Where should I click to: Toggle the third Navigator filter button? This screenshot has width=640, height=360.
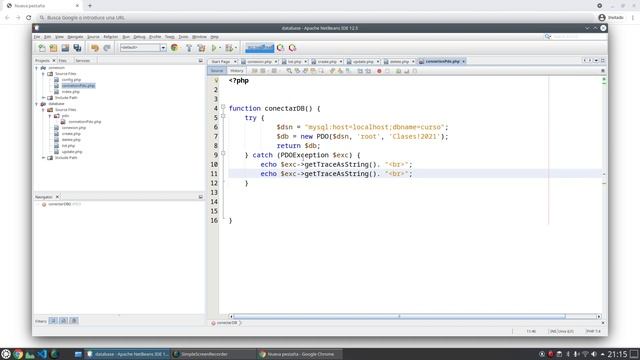[x=74, y=321]
